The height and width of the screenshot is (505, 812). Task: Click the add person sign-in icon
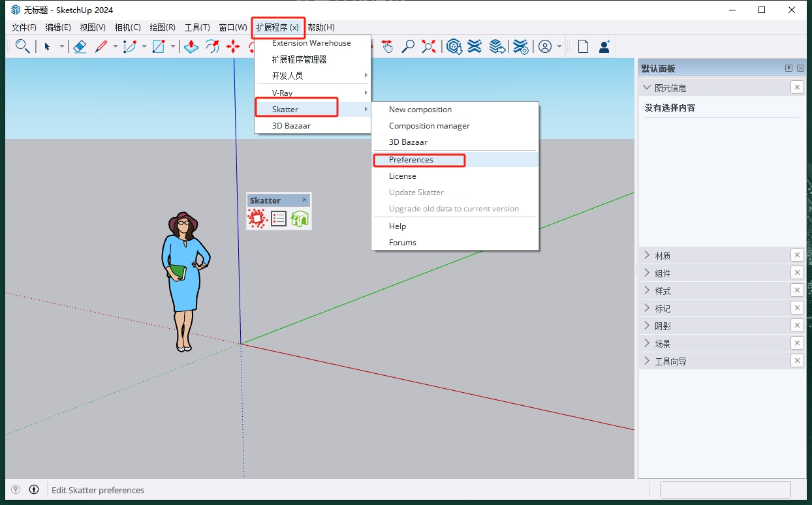click(604, 46)
